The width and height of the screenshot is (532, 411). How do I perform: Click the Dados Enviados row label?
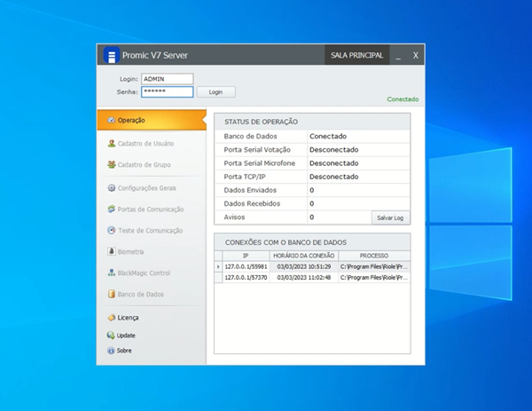click(250, 190)
